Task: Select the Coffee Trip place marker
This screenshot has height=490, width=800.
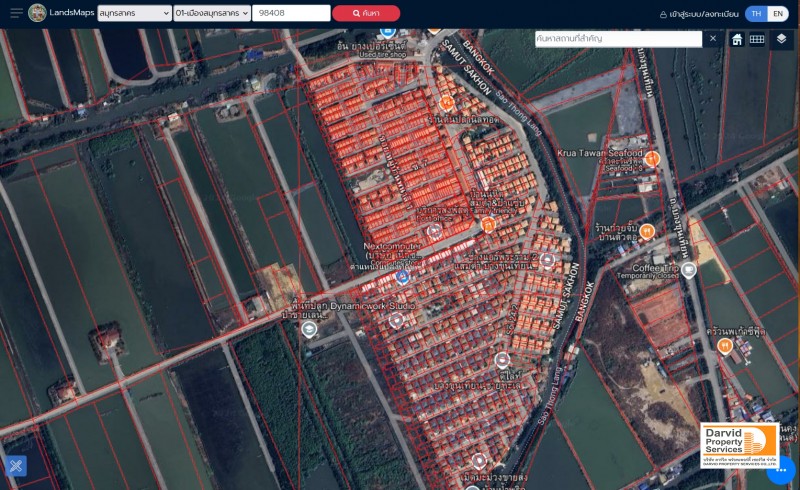Action: point(688,270)
